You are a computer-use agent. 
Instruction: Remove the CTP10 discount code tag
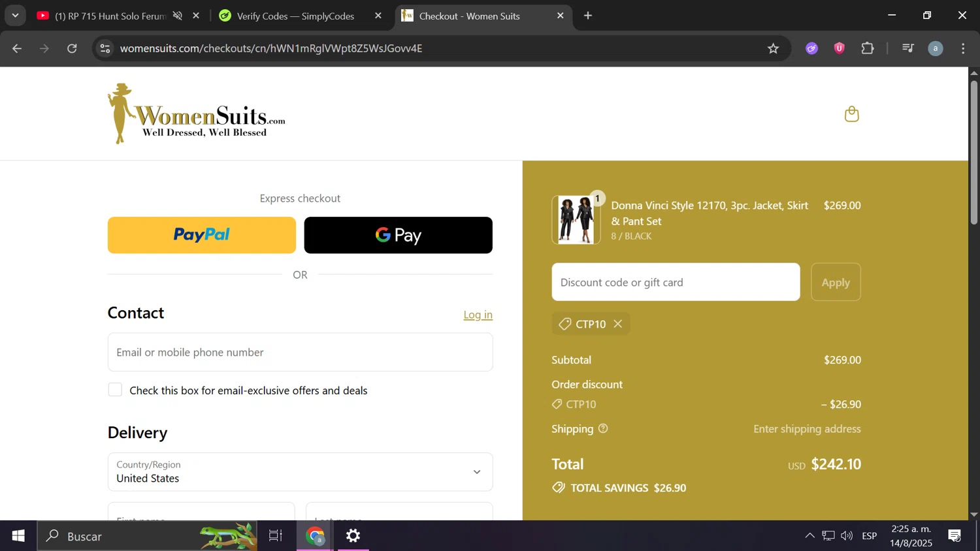617,324
